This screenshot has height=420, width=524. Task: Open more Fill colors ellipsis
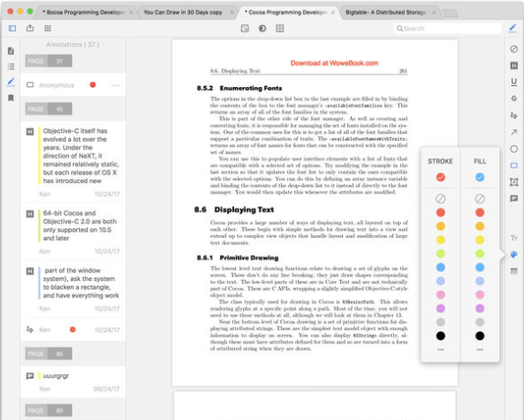[479, 349]
